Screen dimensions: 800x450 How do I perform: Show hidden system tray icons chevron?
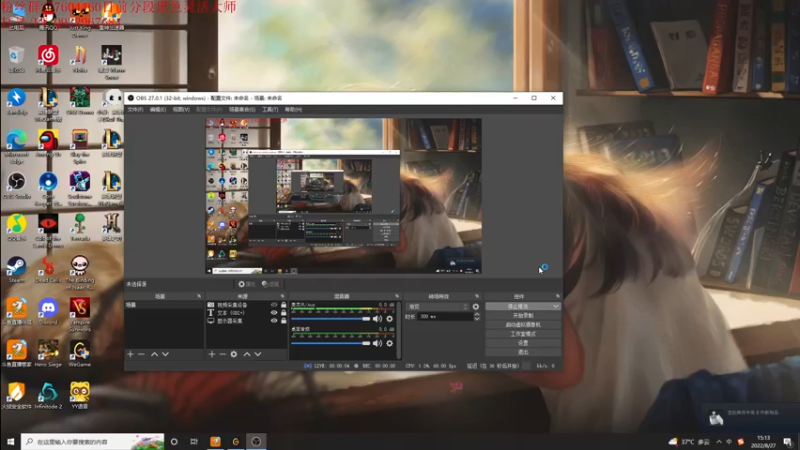(719, 442)
